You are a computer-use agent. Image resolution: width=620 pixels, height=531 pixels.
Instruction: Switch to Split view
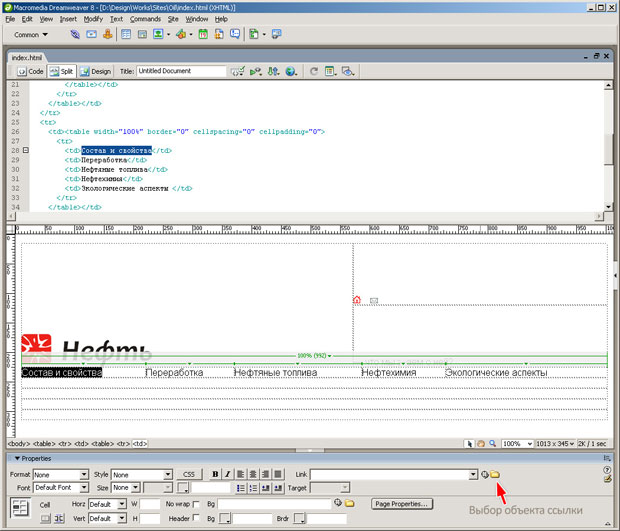62,72
